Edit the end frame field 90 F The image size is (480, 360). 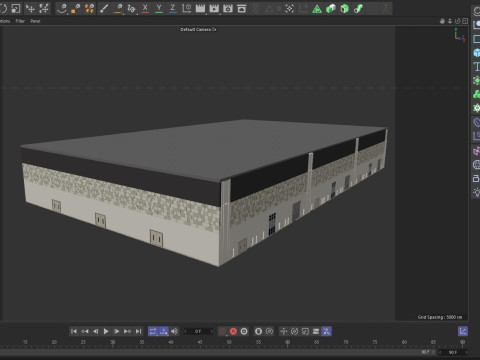pos(454,352)
